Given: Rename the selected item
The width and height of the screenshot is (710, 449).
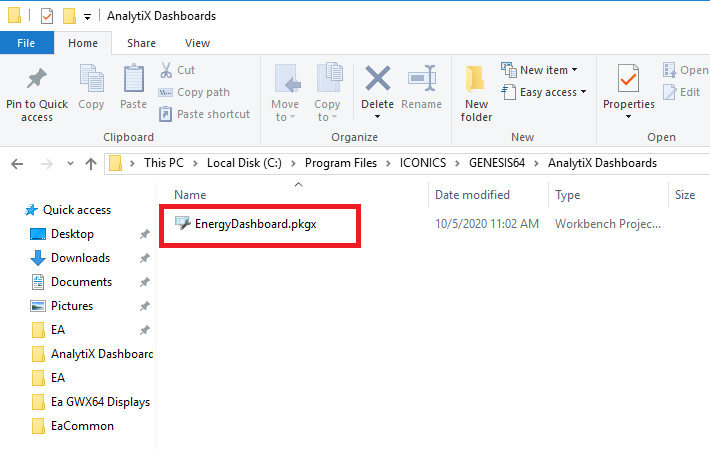Looking at the screenshot, I should point(422,87).
